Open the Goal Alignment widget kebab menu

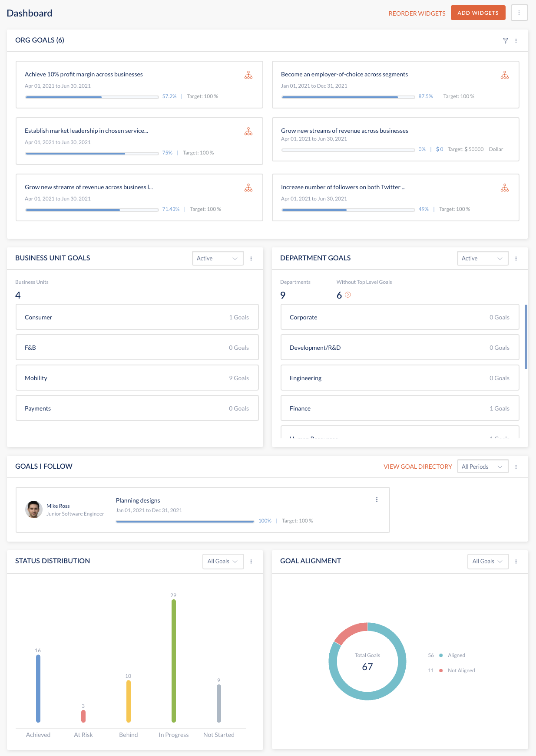pos(516,562)
